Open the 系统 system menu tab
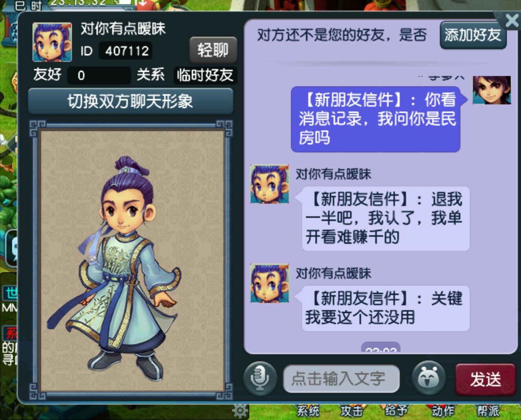Viewport: 521px width, 420px height. click(x=308, y=411)
